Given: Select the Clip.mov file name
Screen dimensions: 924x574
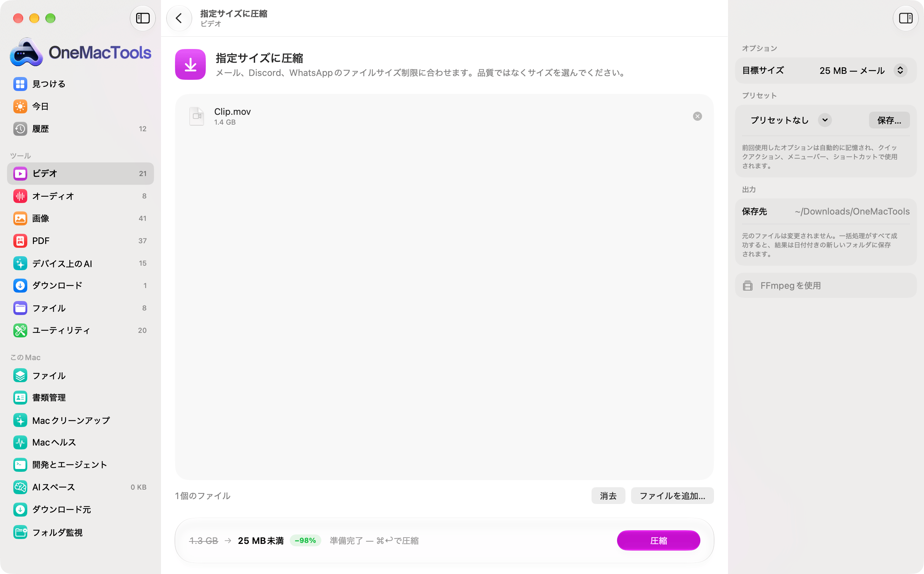Looking at the screenshot, I should 232,112.
